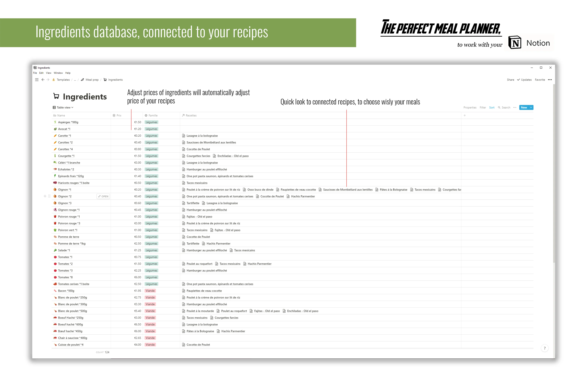Expand collapsed breadcrumb ellipsis
Image resolution: width=588 pixels, height=380 pixels.
tap(75, 80)
